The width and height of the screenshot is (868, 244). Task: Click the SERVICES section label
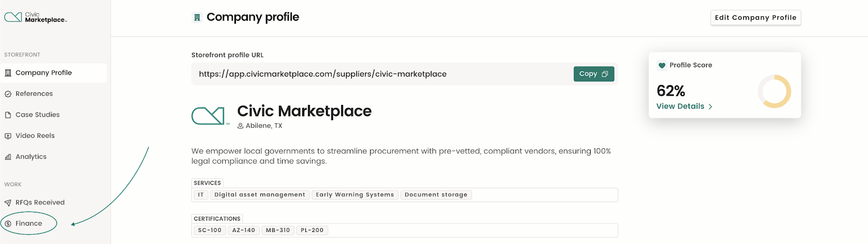(x=207, y=183)
